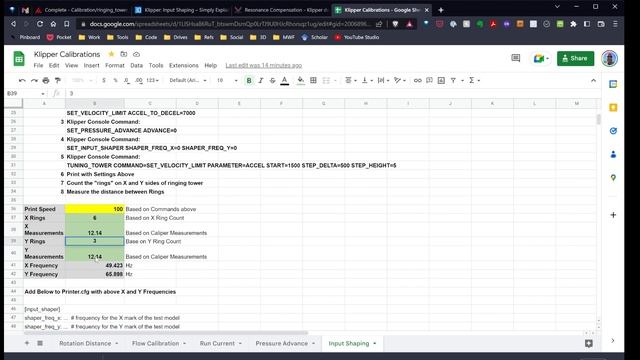Viewport: 640px width, 360px height.
Task: Open the borders tool
Action: click(x=313, y=80)
